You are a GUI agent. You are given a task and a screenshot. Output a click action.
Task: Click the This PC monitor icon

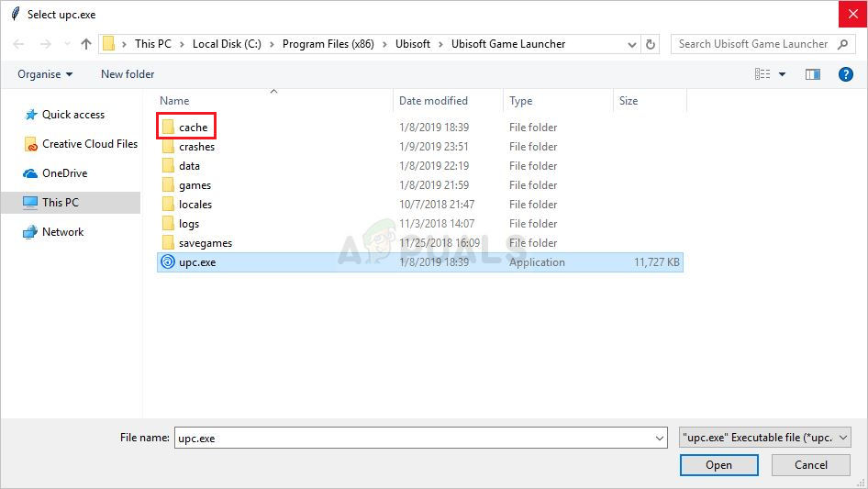pyautogui.click(x=30, y=203)
